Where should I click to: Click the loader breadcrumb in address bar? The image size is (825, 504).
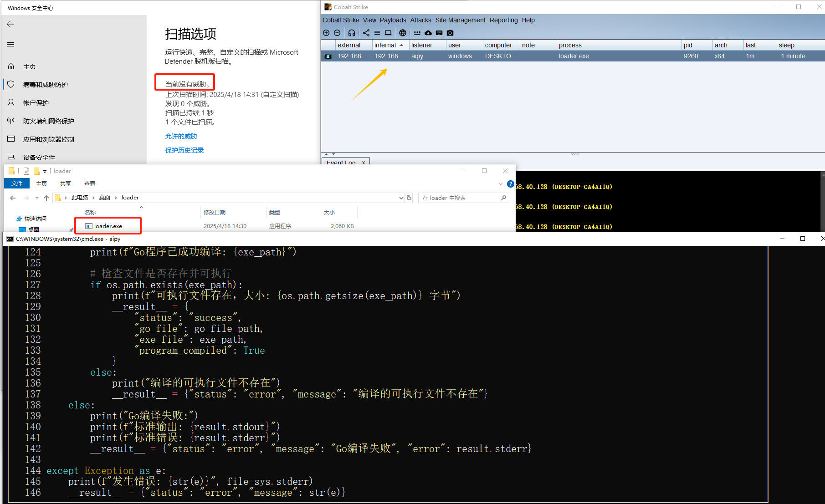(x=130, y=198)
